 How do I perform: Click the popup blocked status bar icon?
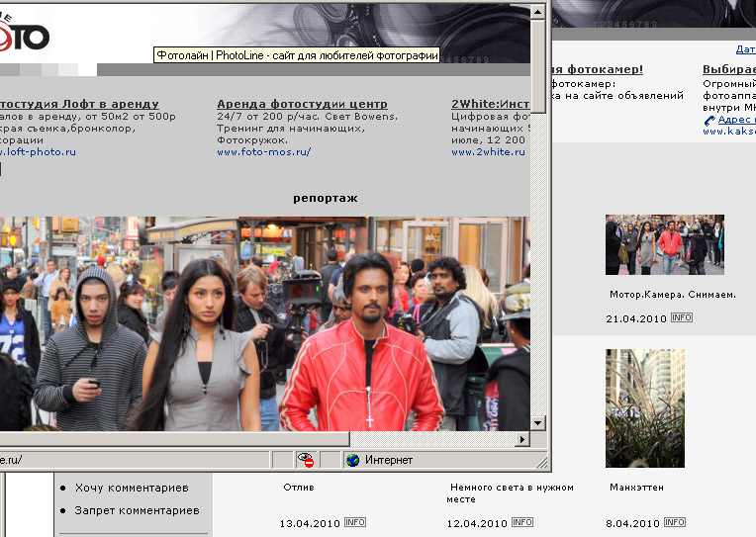(307, 460)
